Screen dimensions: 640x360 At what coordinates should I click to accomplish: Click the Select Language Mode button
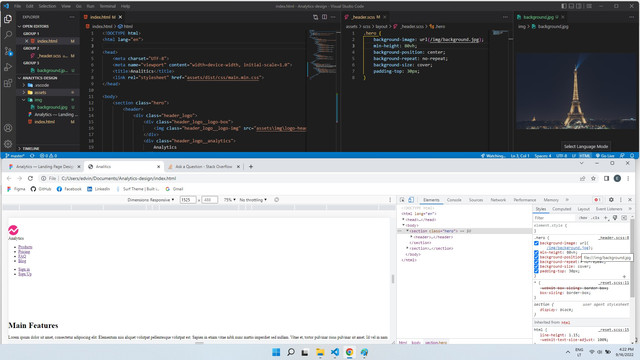(586, 146)
